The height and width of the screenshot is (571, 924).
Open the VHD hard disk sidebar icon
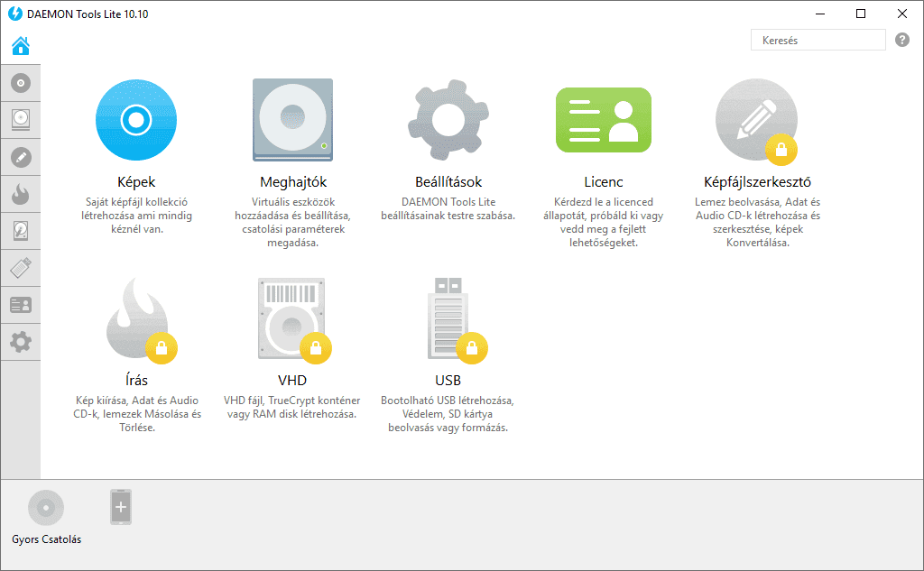tap(21, 231)
